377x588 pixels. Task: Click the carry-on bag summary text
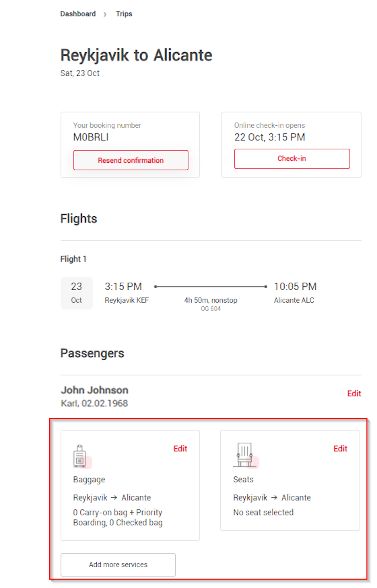pos(118,517)
